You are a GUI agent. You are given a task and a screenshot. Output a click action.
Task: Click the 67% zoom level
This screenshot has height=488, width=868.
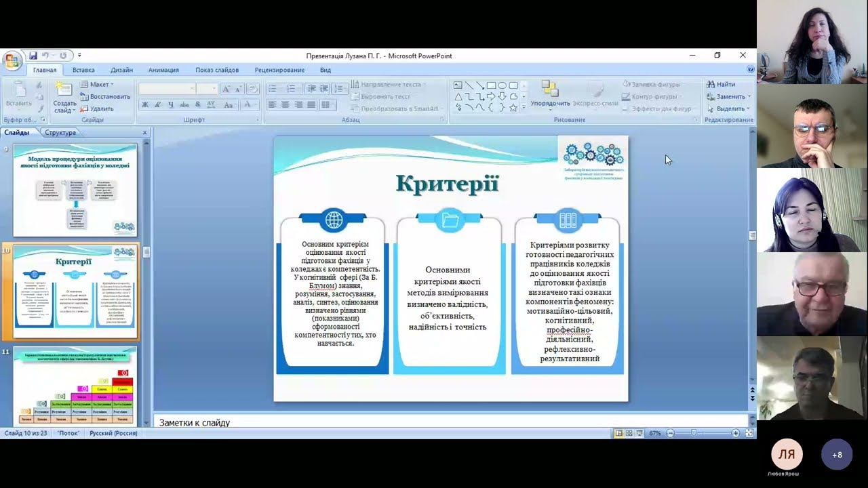coord(655,433)
